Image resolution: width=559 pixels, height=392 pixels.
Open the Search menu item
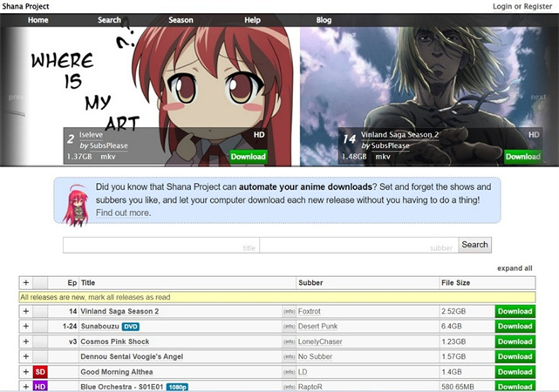pyautogui.click(x=109, y=20)
